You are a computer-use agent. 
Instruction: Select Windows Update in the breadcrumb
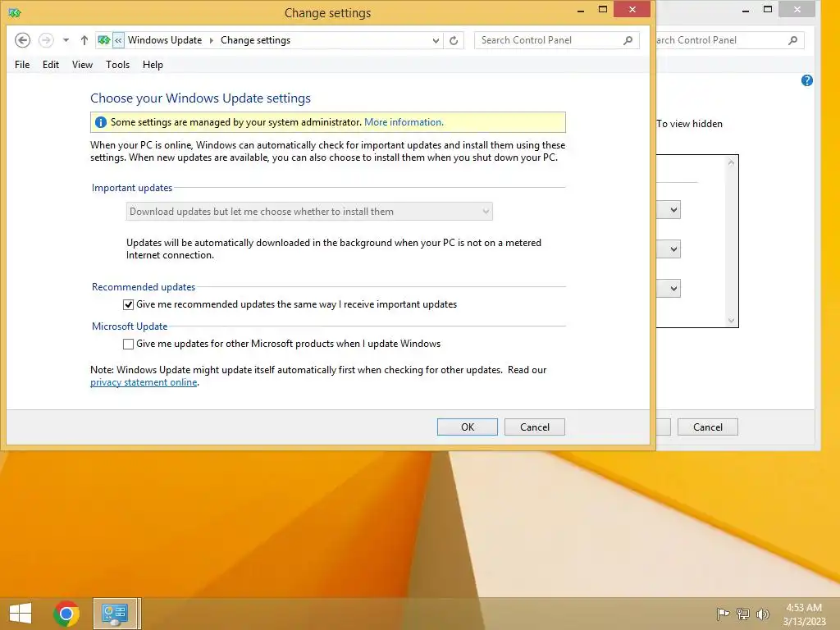[x=165, y=40]
